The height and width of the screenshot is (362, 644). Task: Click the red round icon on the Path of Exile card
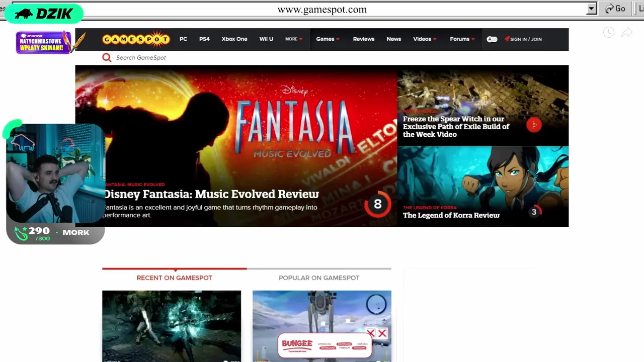[534, 125]
